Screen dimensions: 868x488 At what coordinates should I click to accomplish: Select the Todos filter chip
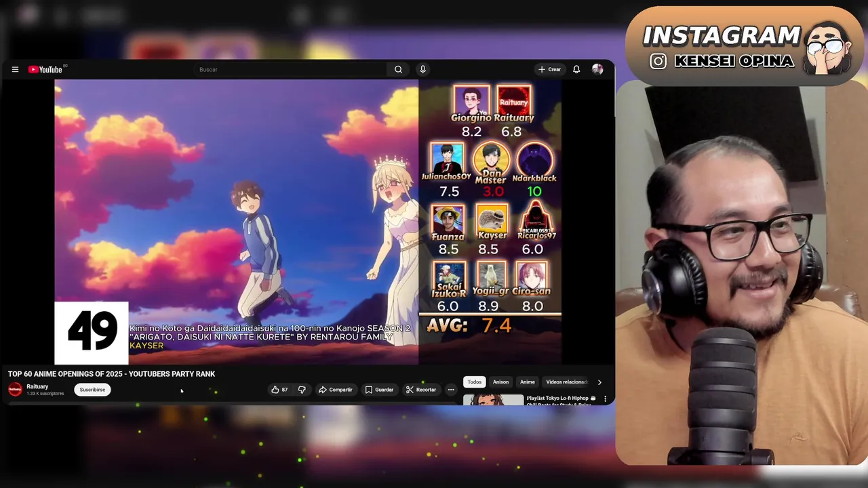(475, 382)
